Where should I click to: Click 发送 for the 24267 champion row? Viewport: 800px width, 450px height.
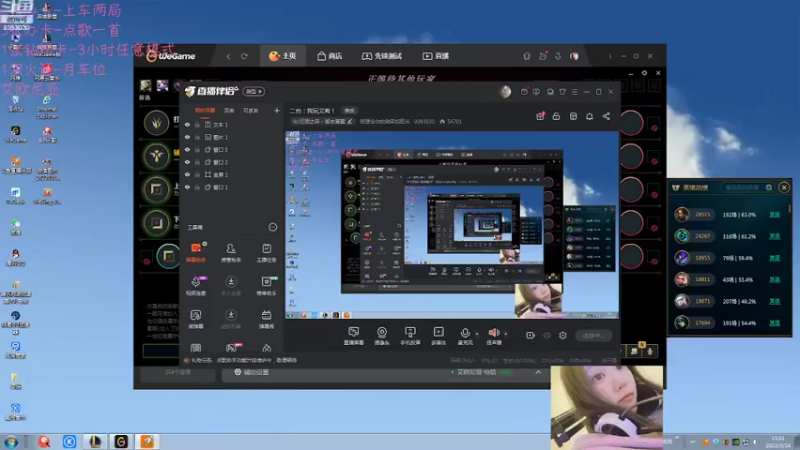pyautogui.click(x=774, y=236)
